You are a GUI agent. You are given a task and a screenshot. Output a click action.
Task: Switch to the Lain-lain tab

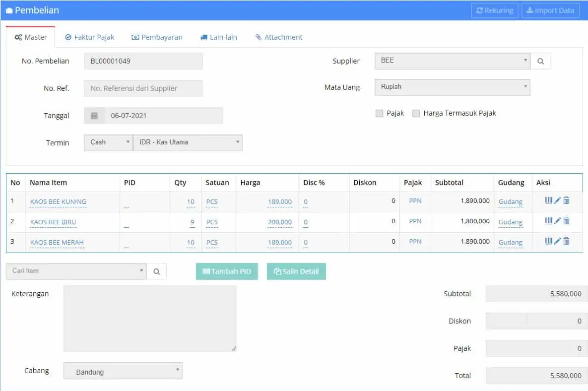(x=219, y=37)
